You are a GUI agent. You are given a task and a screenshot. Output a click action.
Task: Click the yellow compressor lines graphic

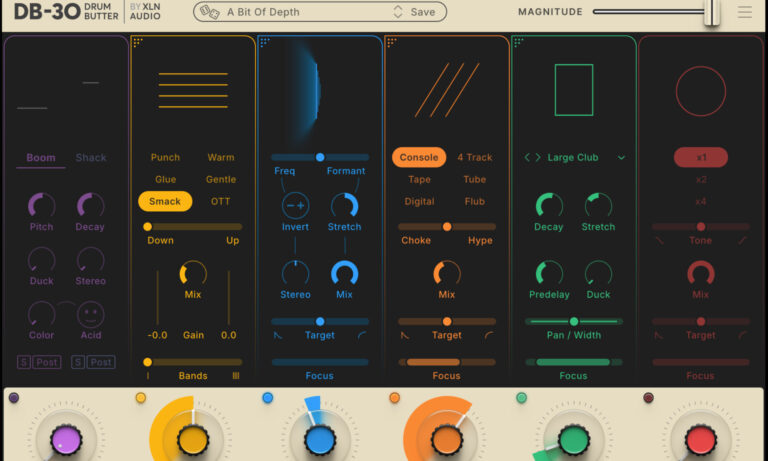coord(193,90)
